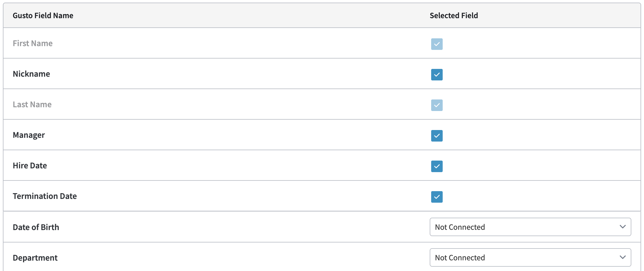This screenshot has height=271, width=644.
Task: Uncheck the Termination Date checkbox
Action: (437, 197)
